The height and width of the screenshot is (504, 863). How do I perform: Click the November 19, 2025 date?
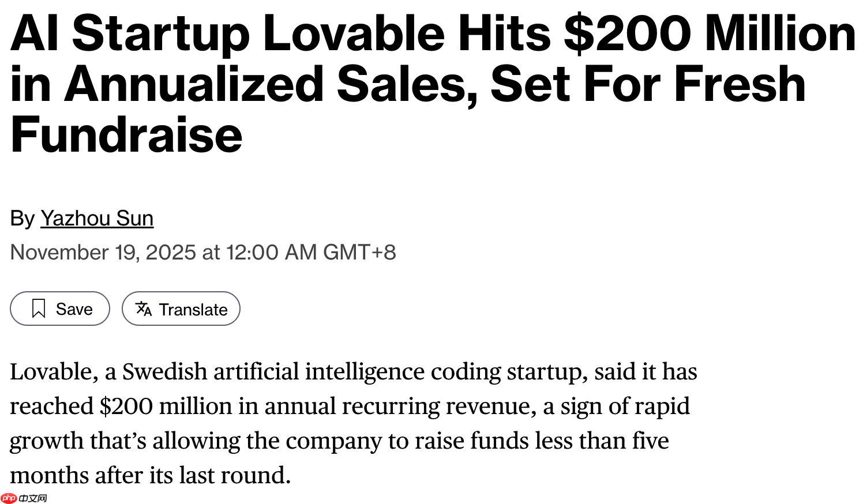(103, 253)
